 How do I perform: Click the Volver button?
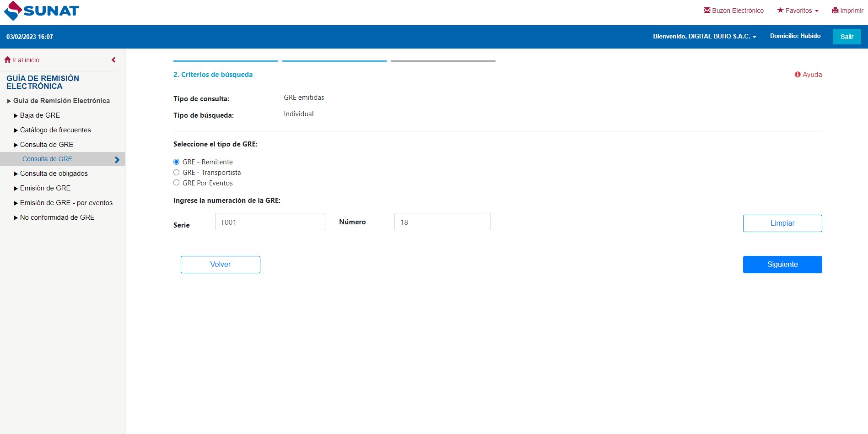(x=220, y=265)
